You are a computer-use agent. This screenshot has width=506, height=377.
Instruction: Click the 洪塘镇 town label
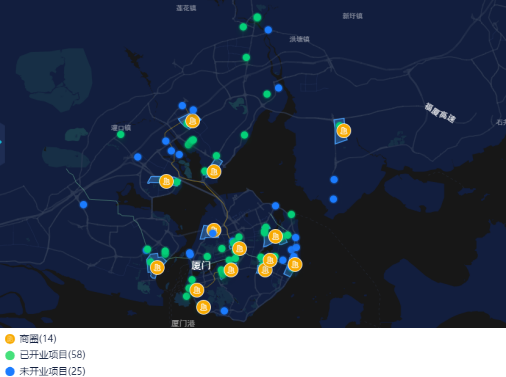299,39
